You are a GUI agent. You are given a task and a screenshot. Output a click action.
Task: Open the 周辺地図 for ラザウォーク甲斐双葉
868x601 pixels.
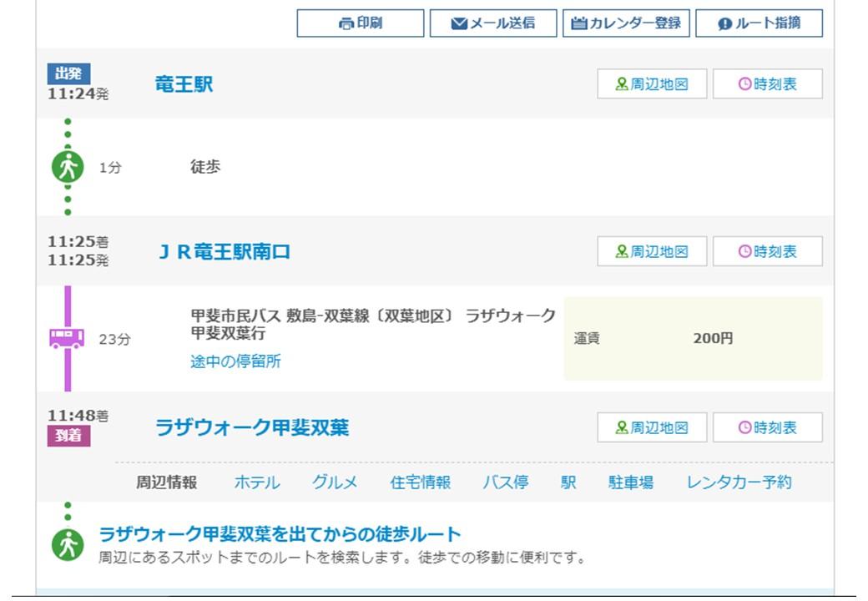[652, 427]
